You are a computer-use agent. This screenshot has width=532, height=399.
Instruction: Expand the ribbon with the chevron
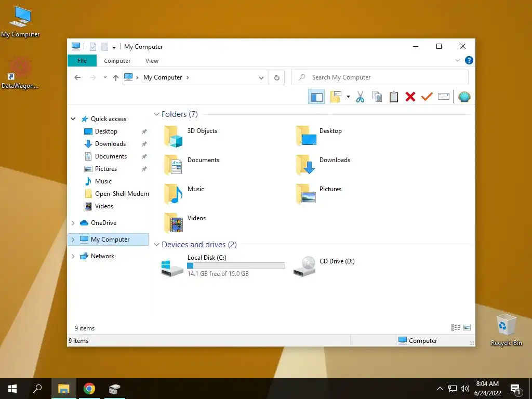click(457, 60)
